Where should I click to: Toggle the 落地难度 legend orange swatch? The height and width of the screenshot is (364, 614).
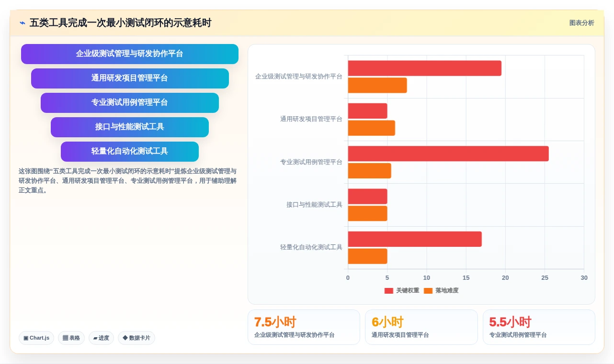click(428, 291)
